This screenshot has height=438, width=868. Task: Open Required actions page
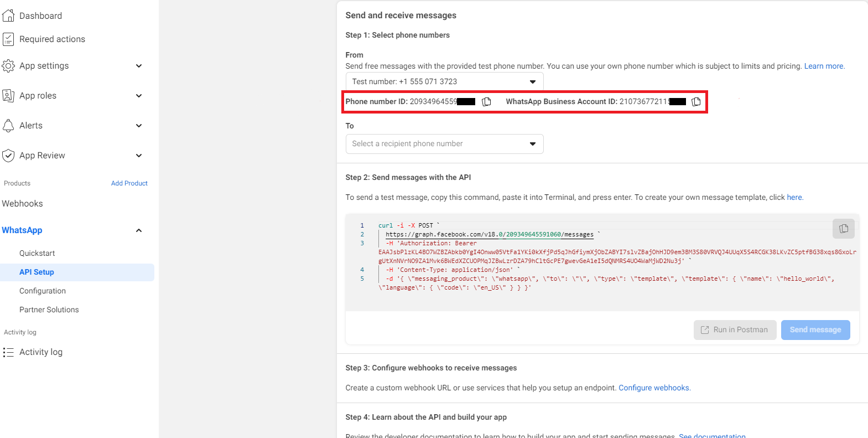coord(52,39)
